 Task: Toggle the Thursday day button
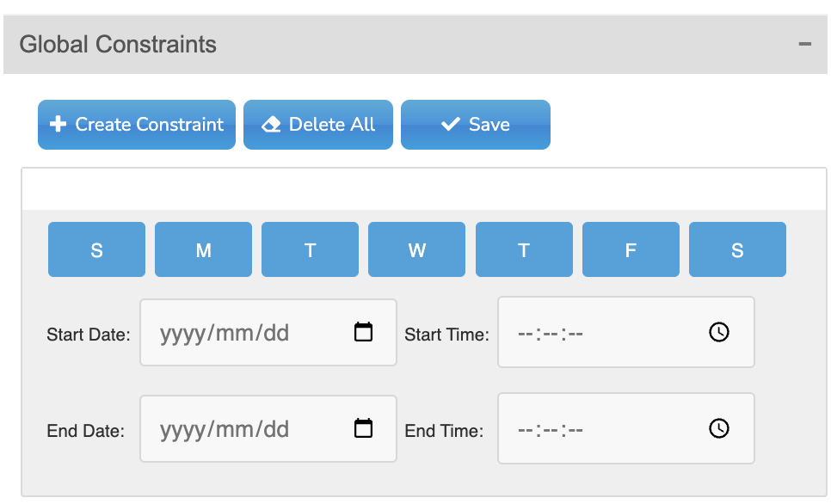524,249
